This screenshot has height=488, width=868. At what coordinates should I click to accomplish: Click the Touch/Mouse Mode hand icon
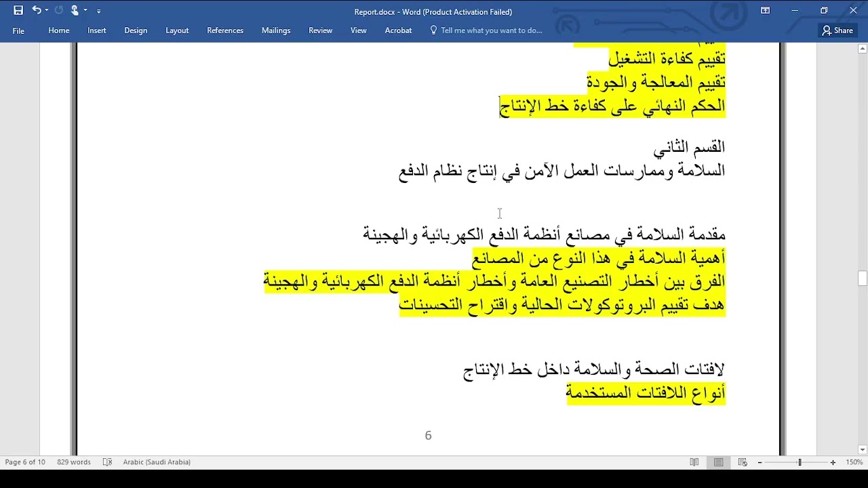coord(75,10)
